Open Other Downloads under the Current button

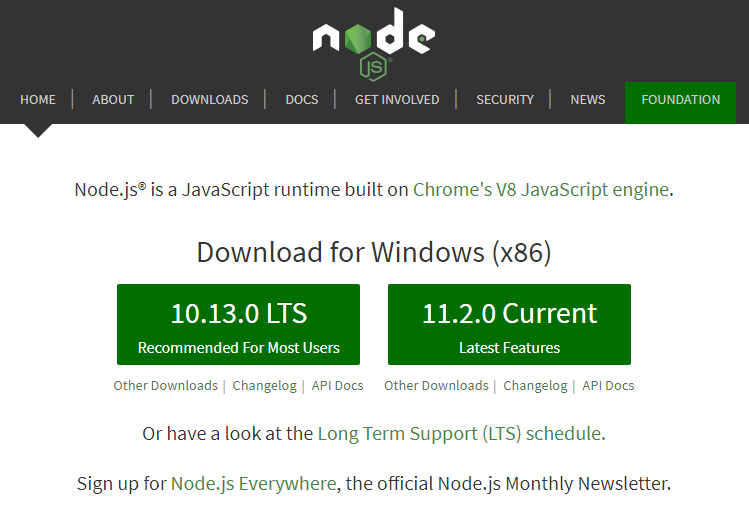pos(436,386)
